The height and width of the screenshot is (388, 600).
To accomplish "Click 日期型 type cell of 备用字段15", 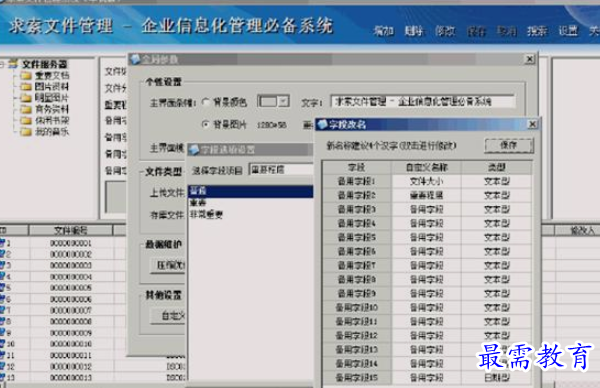I will click(x=496, y=378).
